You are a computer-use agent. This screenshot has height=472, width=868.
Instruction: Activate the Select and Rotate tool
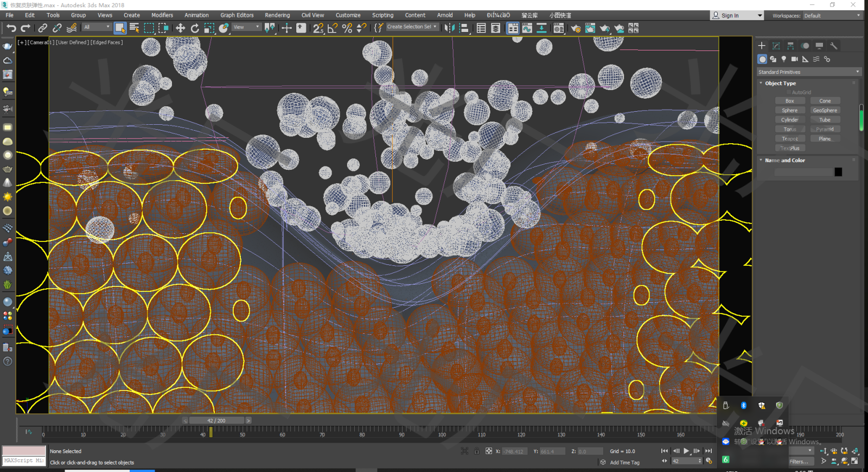pyautogui.click(x=195, y=28)
